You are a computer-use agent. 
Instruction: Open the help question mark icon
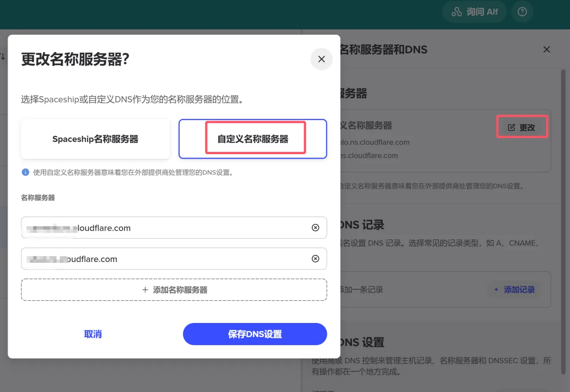click(522, 12)
